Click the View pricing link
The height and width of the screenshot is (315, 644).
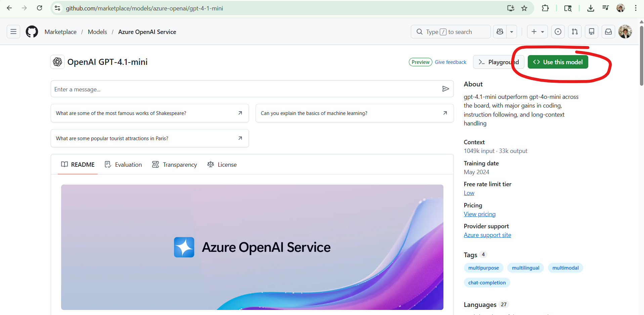[480, 214]
